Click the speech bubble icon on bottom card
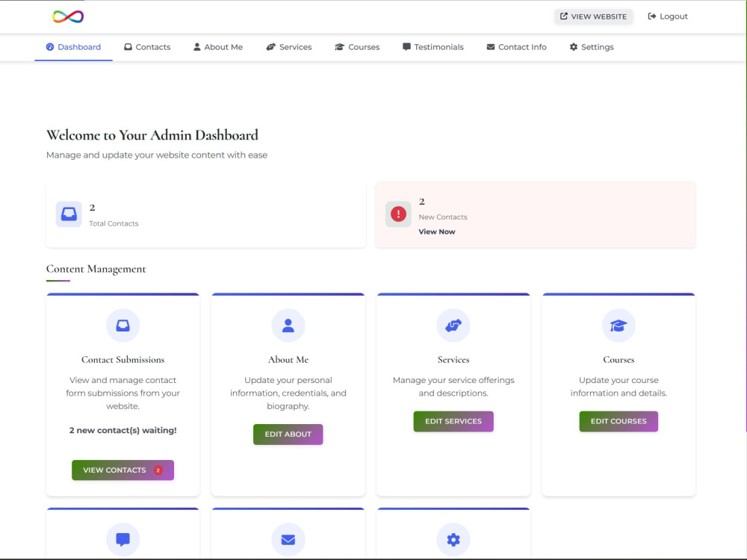 123,540
